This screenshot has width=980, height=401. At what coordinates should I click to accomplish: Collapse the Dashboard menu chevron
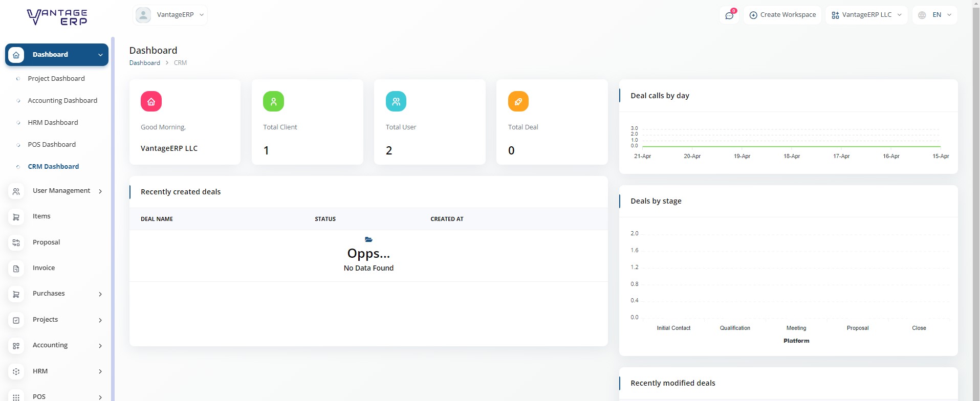pos(100,55)
